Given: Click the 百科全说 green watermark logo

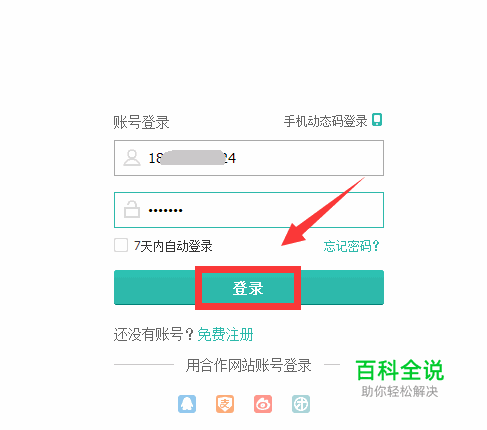Looking at the screenshot, I should click(400, 370).
